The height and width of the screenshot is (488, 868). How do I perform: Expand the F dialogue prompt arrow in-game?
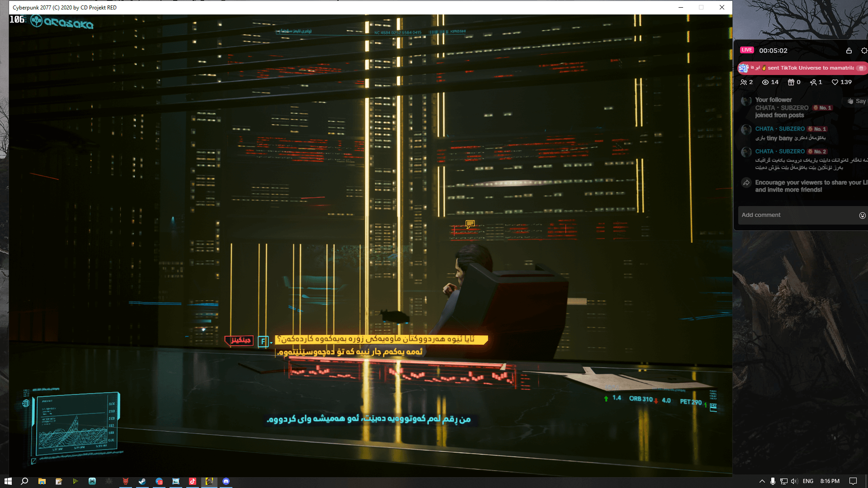(x=271, y=342)
